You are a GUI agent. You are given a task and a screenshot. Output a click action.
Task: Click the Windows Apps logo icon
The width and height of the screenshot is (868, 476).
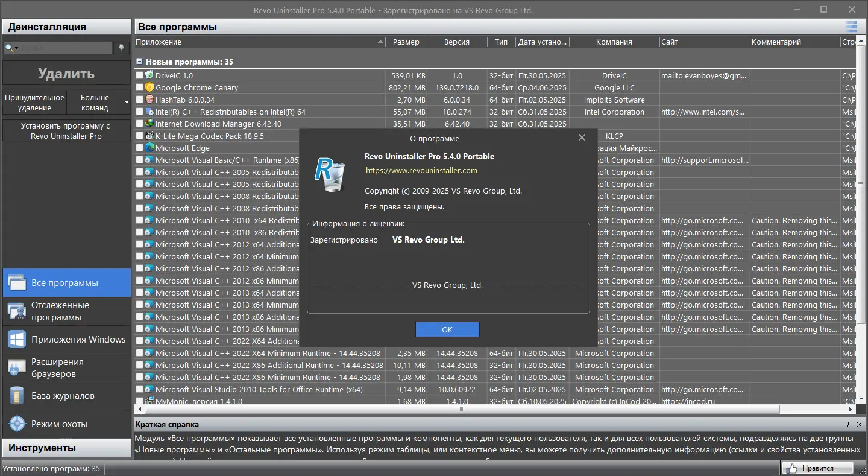tap(17, 340)
